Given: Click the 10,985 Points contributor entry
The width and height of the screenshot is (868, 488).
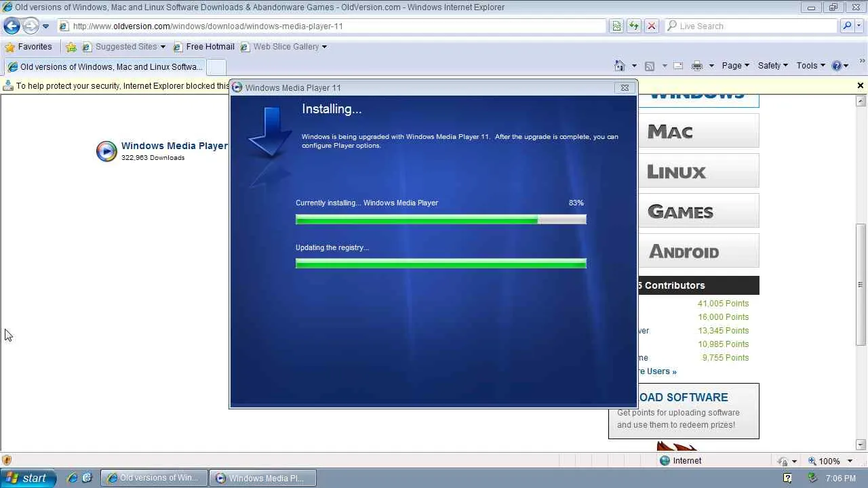Looking at the screenshot, I should coord(723,344).
